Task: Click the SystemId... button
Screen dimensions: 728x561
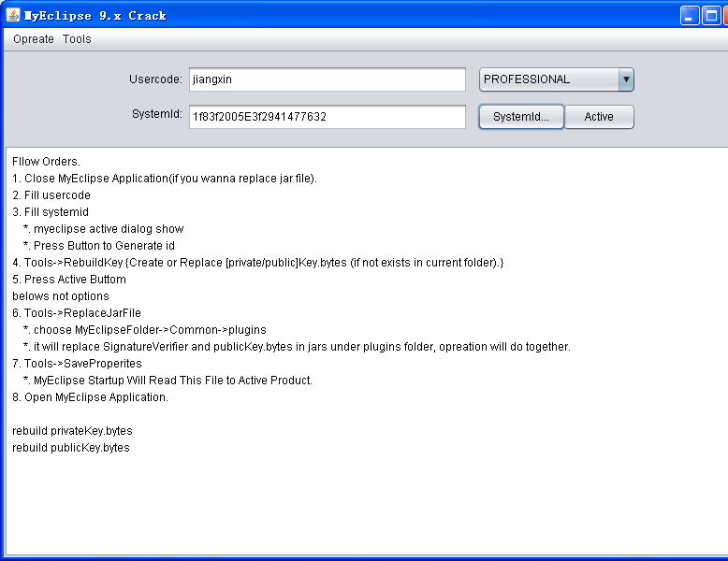Action: pos(521,117)
